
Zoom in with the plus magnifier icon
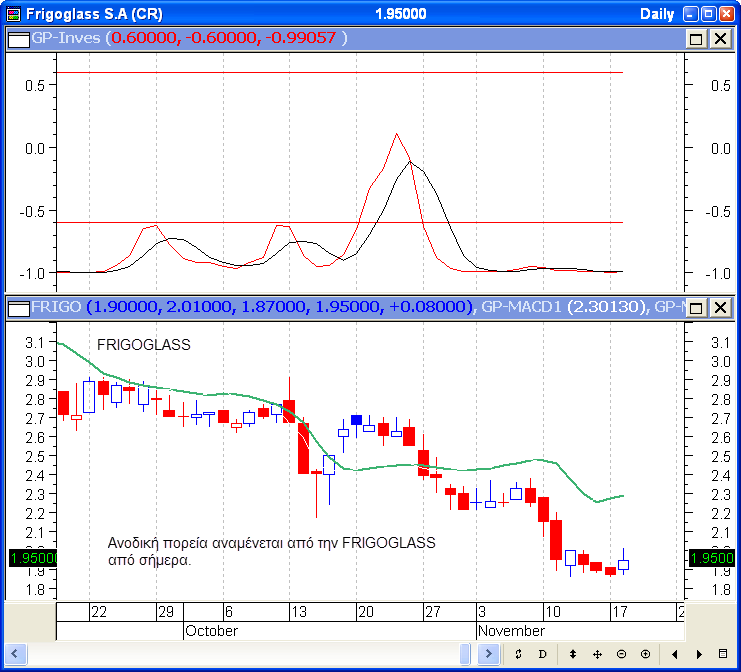(x=645, y=654)
